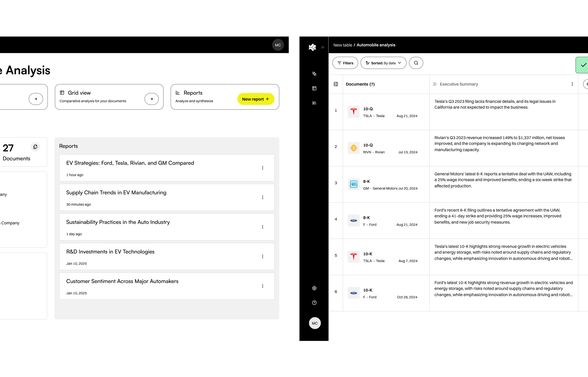Collapse the Documents column with sidebar toggle
This screenshot has width=588, height=377.
336,84
